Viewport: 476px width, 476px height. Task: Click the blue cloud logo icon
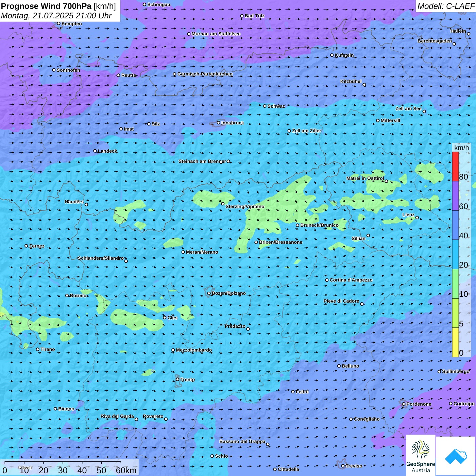456,456
